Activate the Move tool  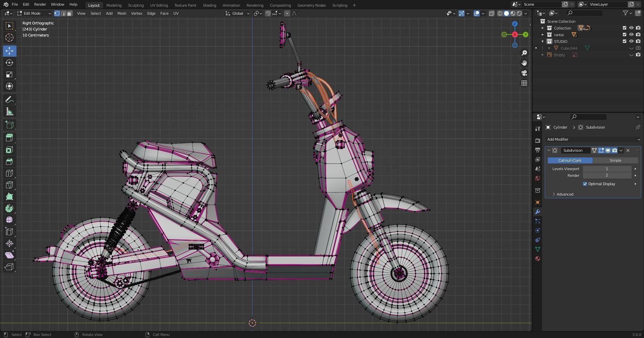(x=9, y=51)
